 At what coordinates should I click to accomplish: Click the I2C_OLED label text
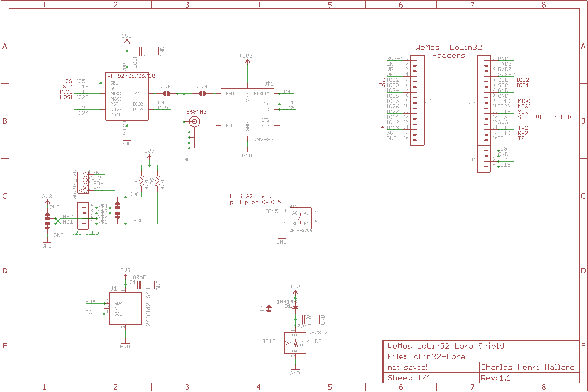pos(85,233)
